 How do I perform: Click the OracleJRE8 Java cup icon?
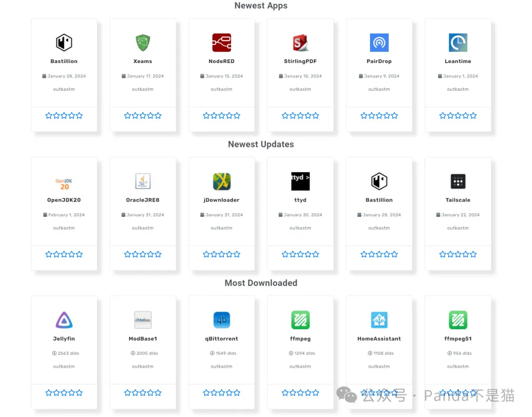pyautogui.click(x=142, y=181)
